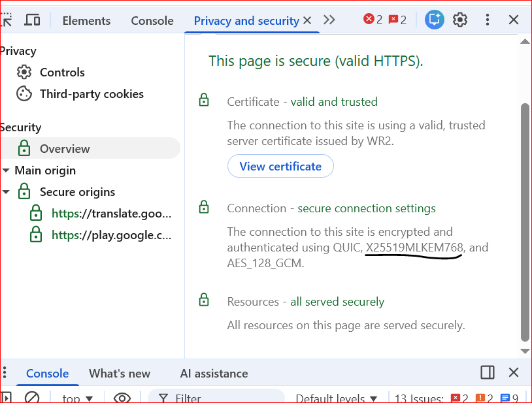Viewport: 532px width, 403px height.
Task: Click the red error count badge
Action: 373,20
